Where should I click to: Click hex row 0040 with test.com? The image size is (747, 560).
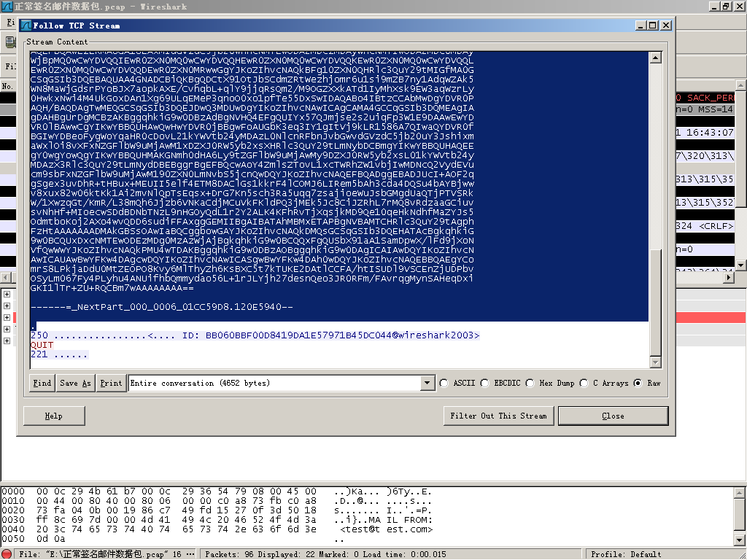[217, 529]
